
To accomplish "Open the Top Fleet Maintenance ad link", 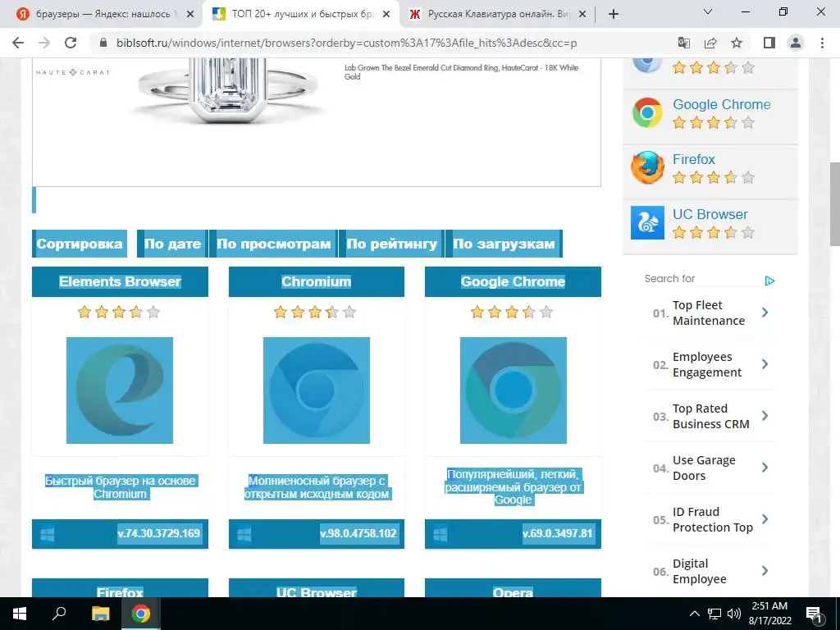I will pos(709,313).
